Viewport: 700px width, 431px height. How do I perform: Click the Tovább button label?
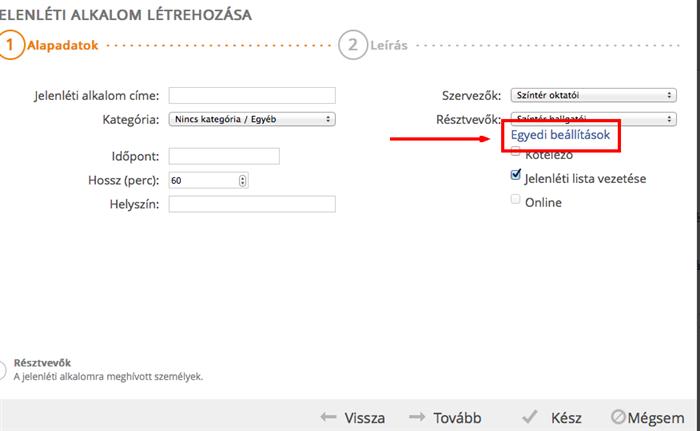point(458,418)
